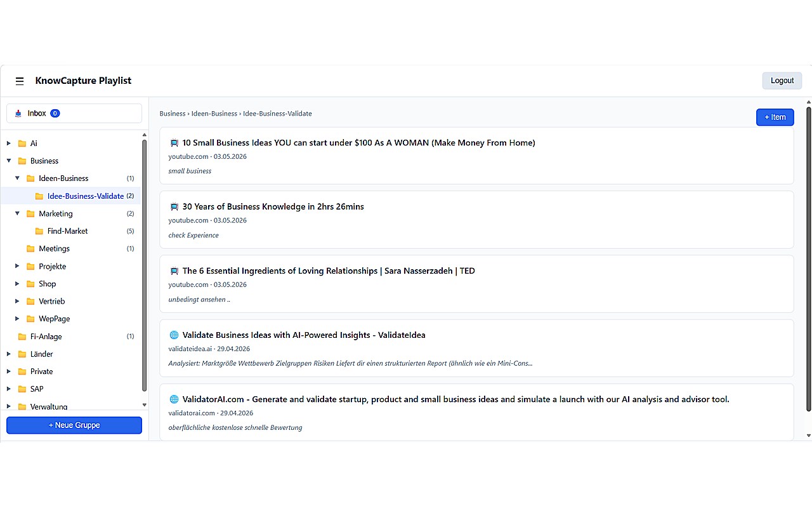
Task: Click the folder icon next to Find-Market
Action: tap(39, 231)
